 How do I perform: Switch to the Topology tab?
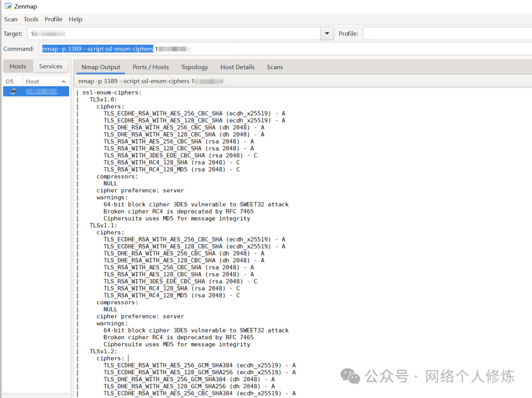point(195,67)
